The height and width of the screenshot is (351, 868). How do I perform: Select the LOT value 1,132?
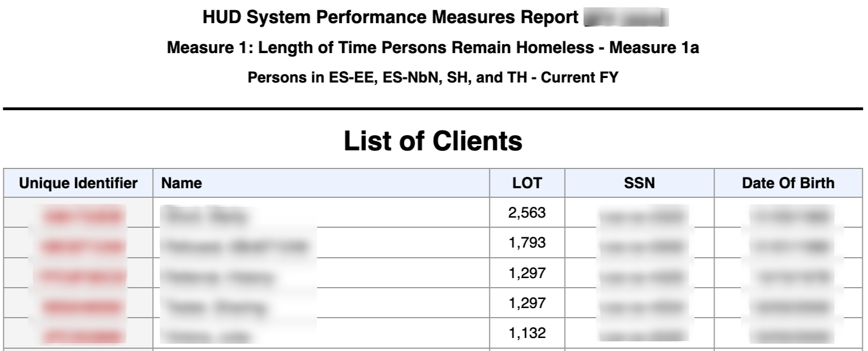pyautogui.click(x=527, y=333)
